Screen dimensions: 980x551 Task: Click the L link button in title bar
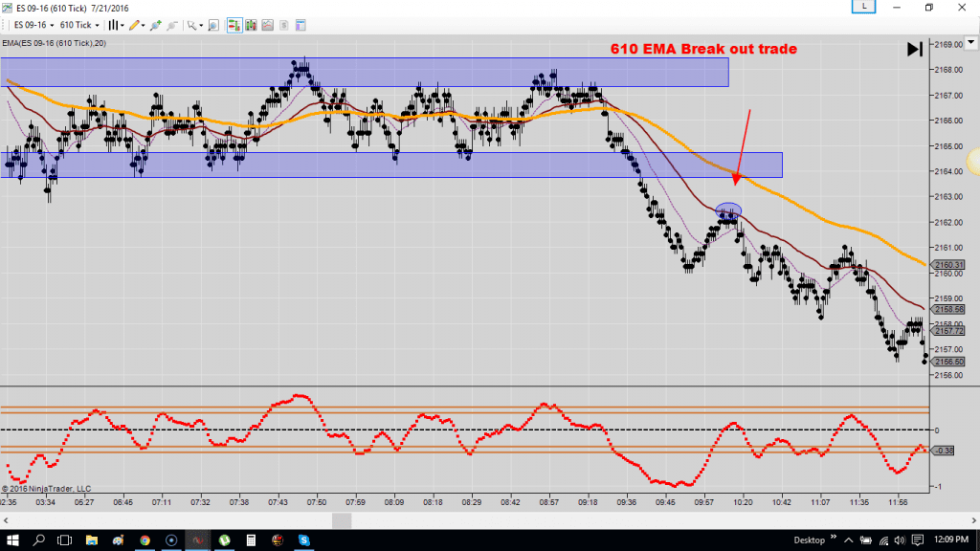(864, 7)
